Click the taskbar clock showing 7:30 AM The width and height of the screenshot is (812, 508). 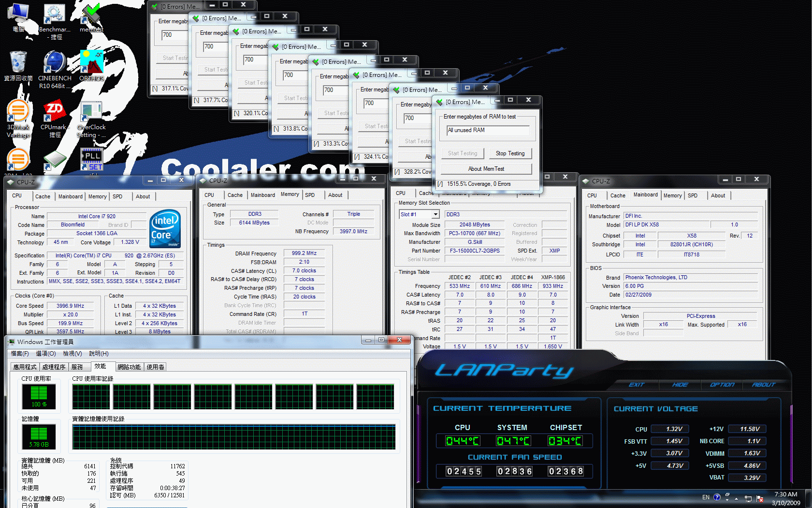click(785, 498)
